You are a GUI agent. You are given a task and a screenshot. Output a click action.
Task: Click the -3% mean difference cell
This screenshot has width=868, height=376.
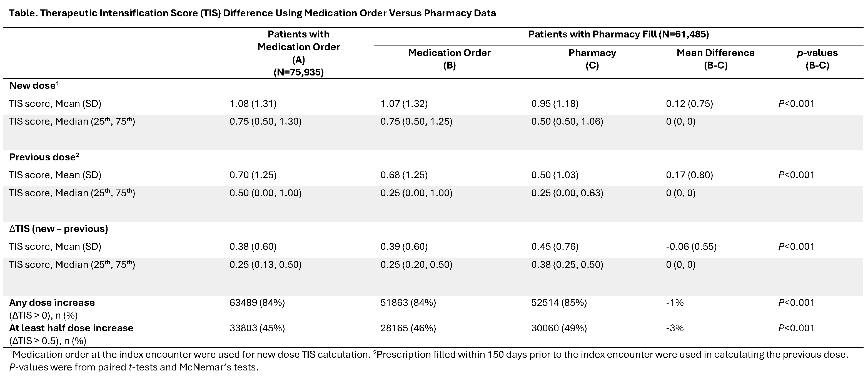675,328
